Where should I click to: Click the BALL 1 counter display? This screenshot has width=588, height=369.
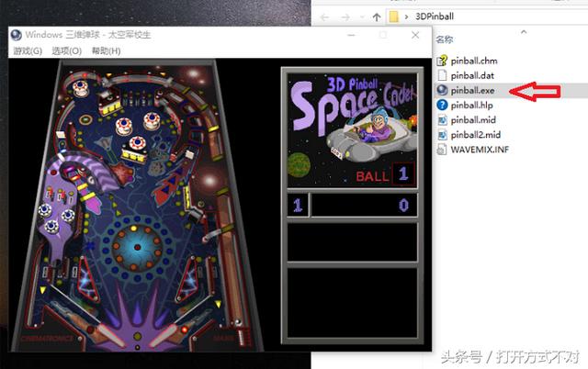click(x=386, y=174)
